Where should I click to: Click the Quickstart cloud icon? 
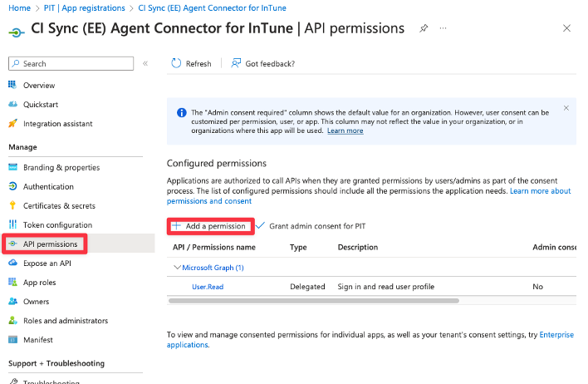coord(12,104)
